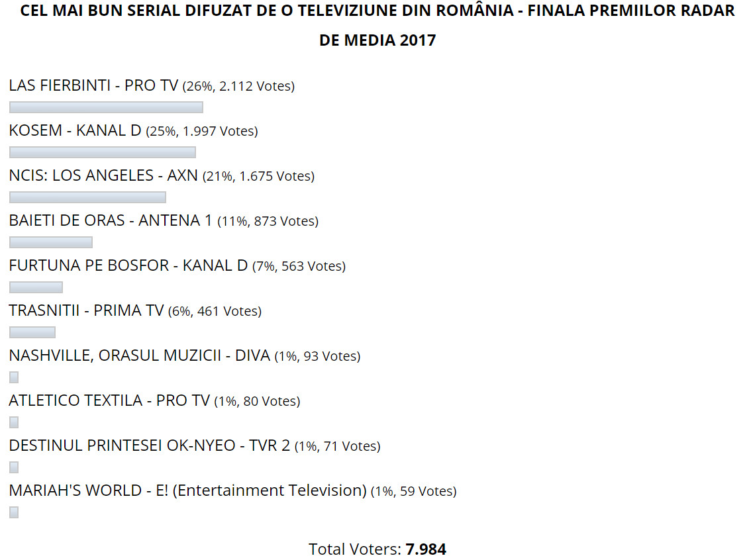The image size is (749, 560).
Task: Select the LAS FIERBINTI - PRO TV label
Action: [x=93, y=85]
